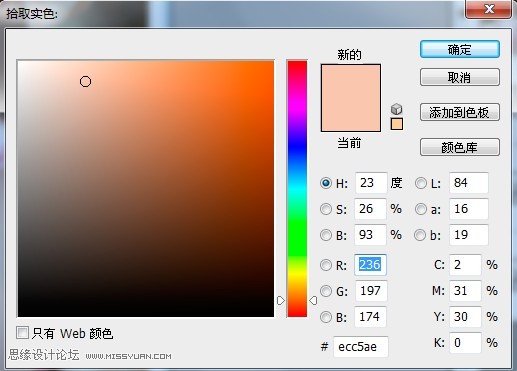
Task: Select the R red radio button
Action: pyautogui.click(x=326, y=265)
